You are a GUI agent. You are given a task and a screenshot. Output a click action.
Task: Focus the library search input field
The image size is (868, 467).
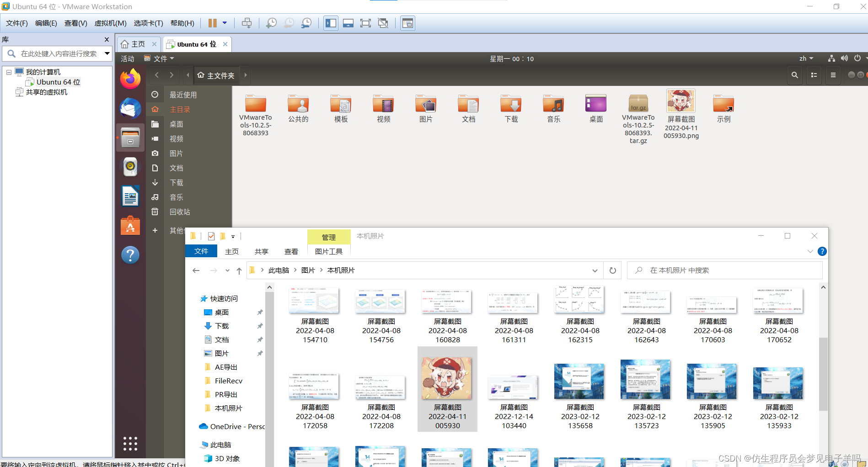pos(58,53)
